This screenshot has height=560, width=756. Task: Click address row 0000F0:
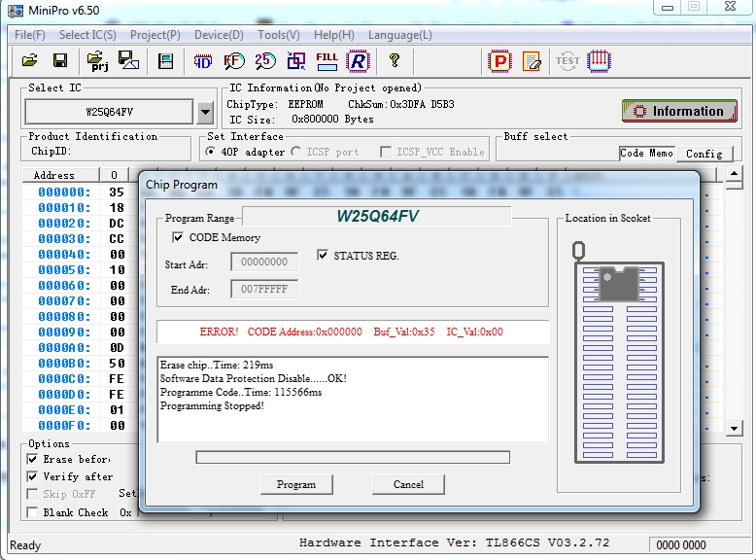[x=64, y=426]
